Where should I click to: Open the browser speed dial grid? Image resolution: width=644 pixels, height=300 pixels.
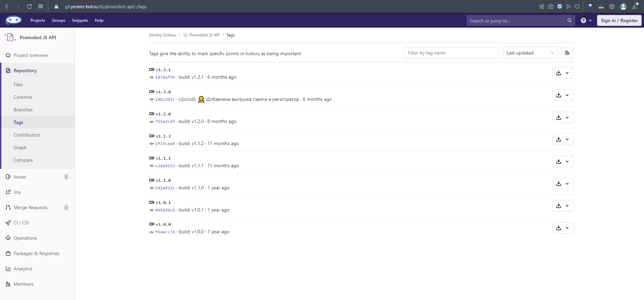coord(40,6)
